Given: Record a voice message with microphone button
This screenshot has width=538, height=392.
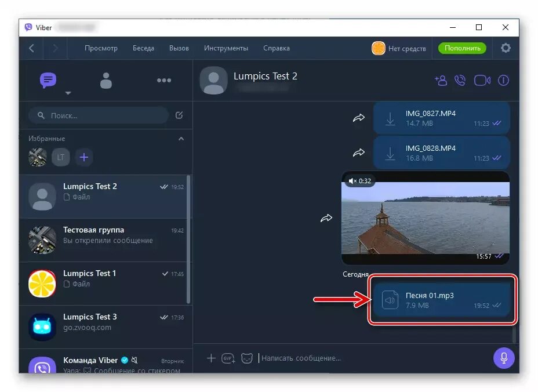Looking at the screenshot, I should pos(504,358).
